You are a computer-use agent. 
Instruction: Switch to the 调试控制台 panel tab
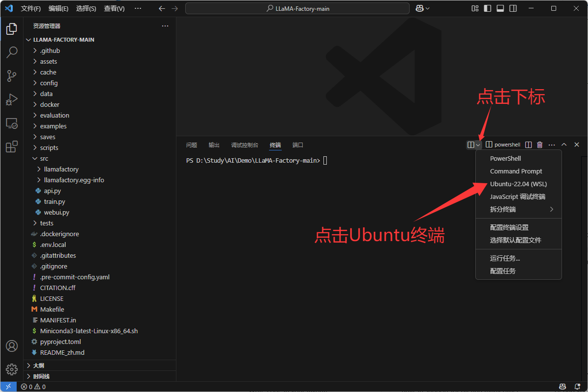(x=245, y=145)
